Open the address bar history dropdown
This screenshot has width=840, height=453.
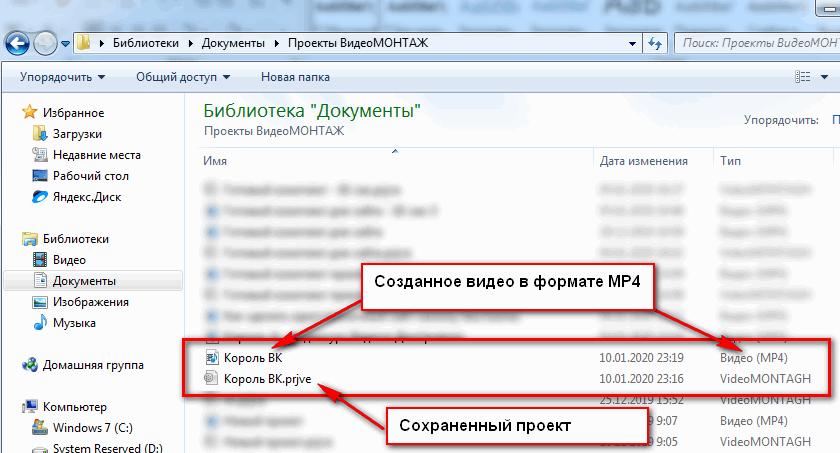pos(632,43)
